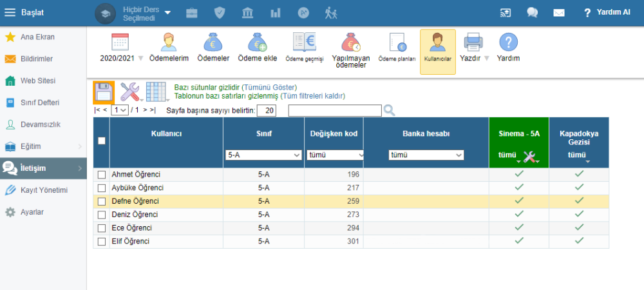Open the Sınıf filter dropdown showing 5-A
This screenshot has width=644, height=290.
tap(263, 155)
